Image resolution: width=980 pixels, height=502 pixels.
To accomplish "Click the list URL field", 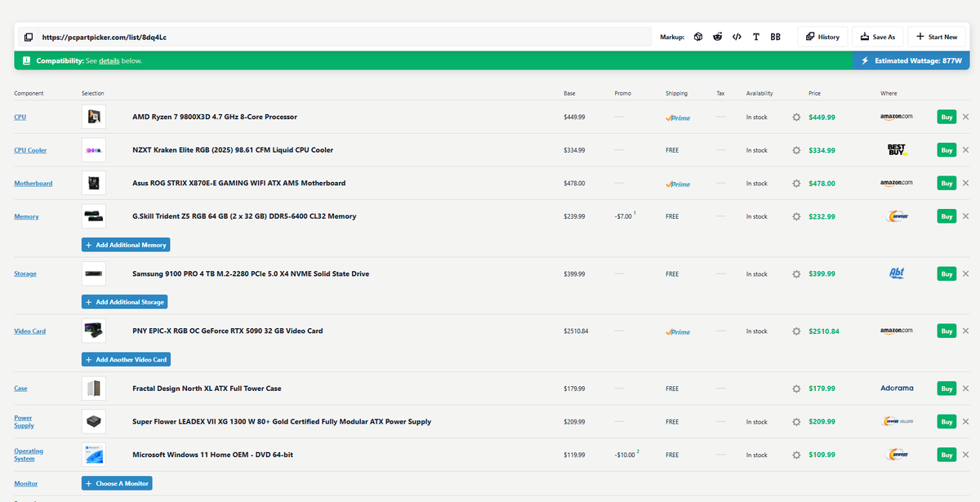I will 343,37.
